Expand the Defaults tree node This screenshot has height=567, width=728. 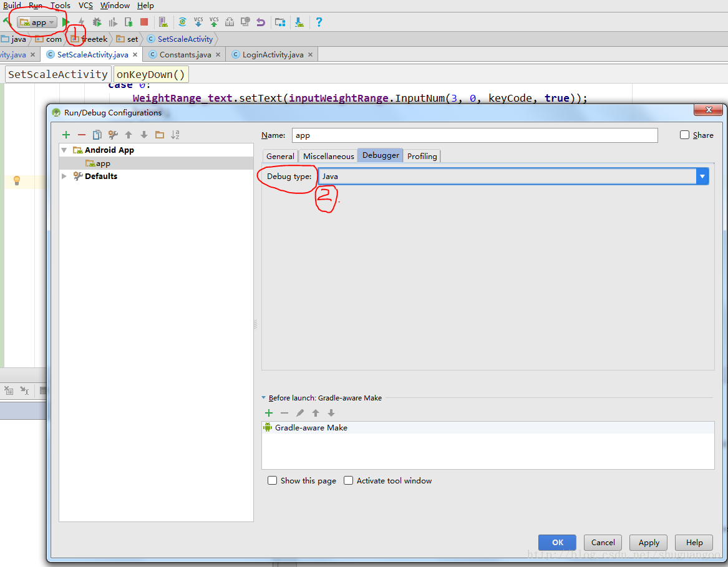(64, 176)
